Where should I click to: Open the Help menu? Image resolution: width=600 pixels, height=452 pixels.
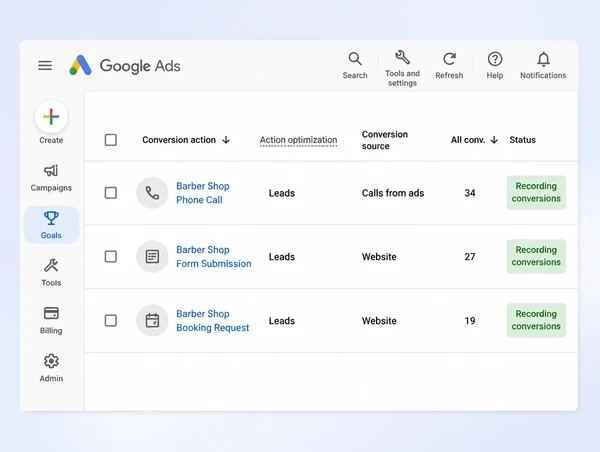tap(495, 65)
